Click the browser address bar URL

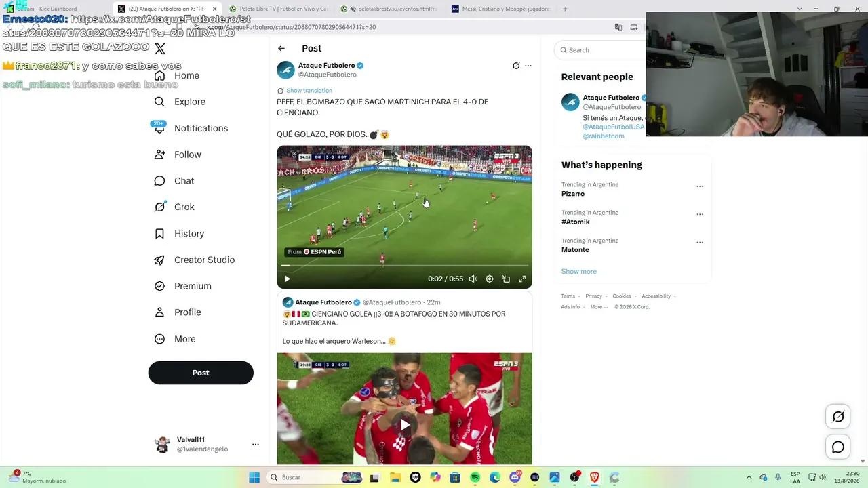click(x=292, y=27)
